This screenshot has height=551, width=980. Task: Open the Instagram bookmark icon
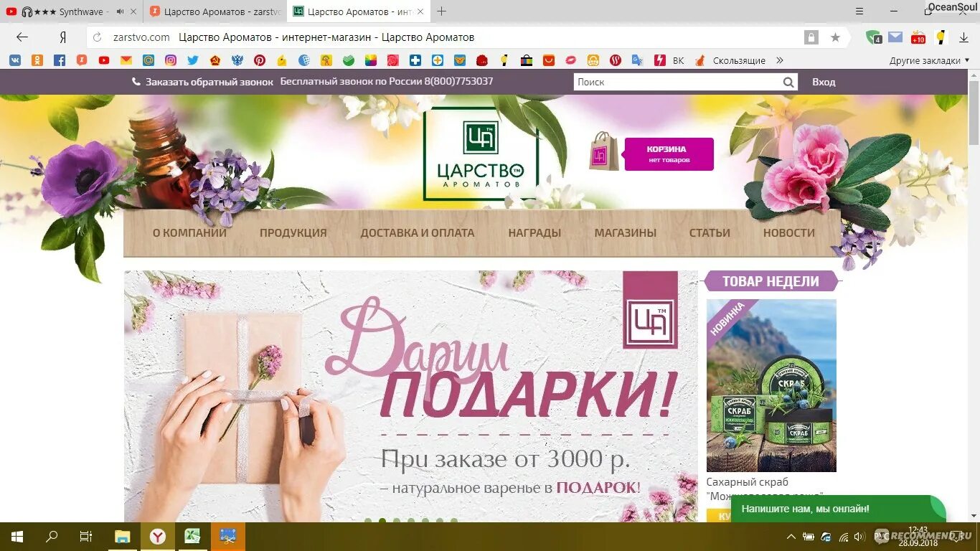tap(171, 60)
